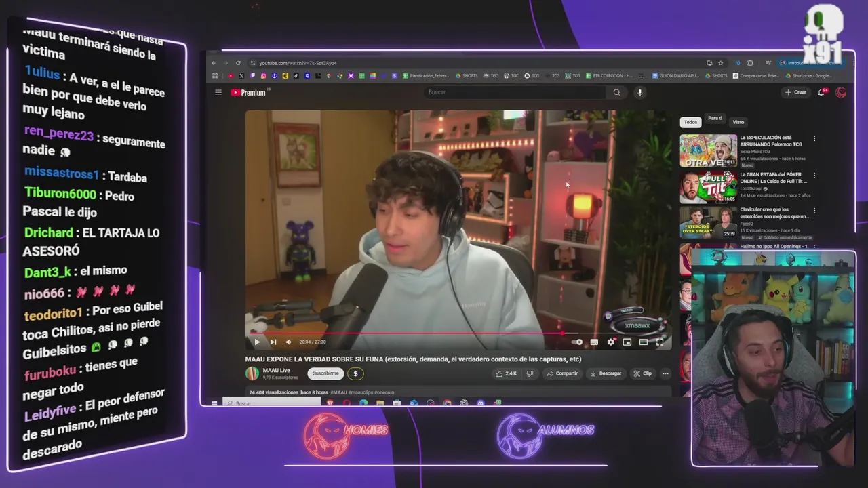
Task: Open File Explorer from the taskbar
Action: [380, 403]
